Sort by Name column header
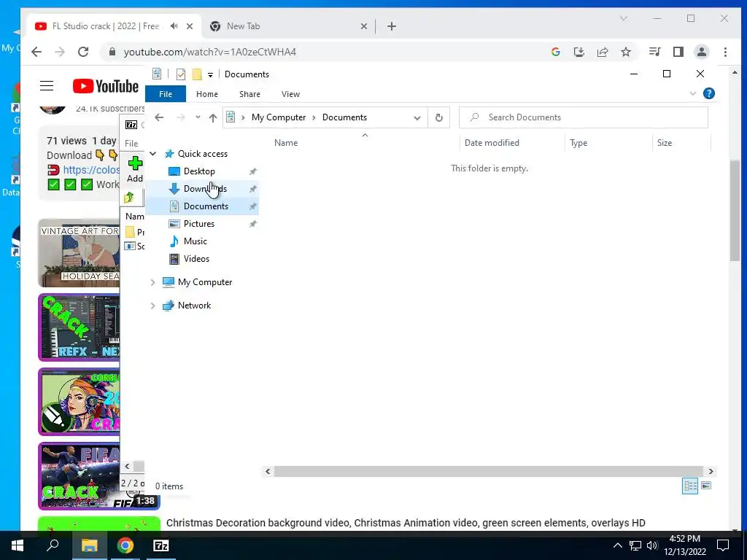 pos(286,142)
